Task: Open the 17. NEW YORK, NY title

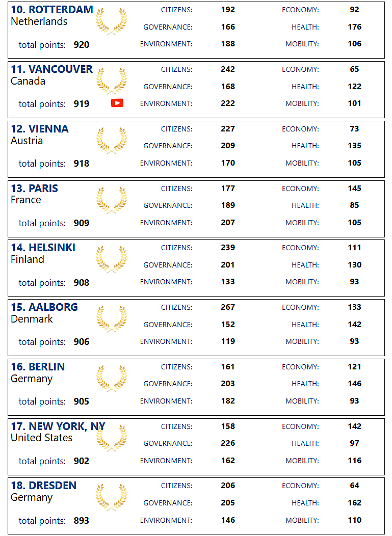Action: click(x=58, y=426)
